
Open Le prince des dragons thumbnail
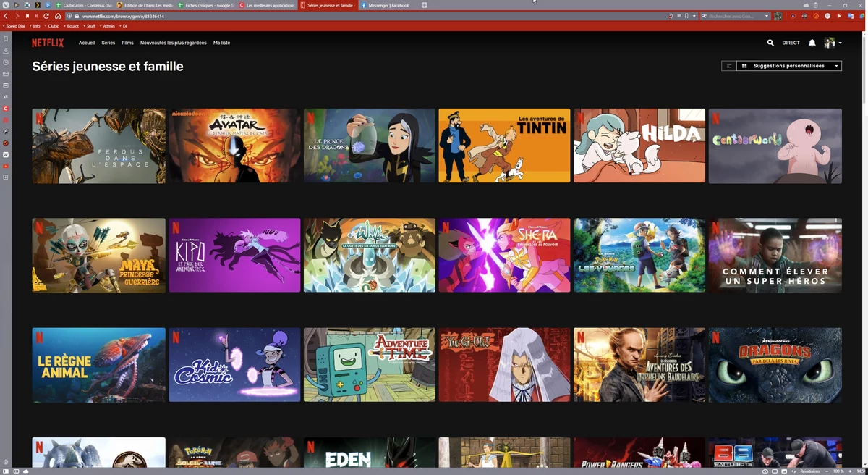pos(370,146)
